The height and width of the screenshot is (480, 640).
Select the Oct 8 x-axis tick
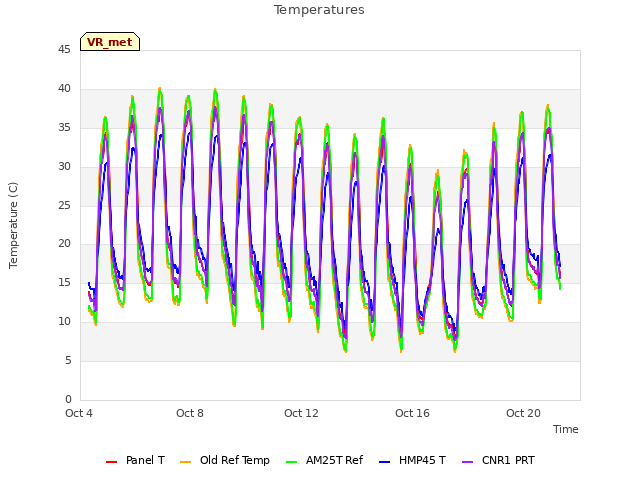click(x=190, y=413)
